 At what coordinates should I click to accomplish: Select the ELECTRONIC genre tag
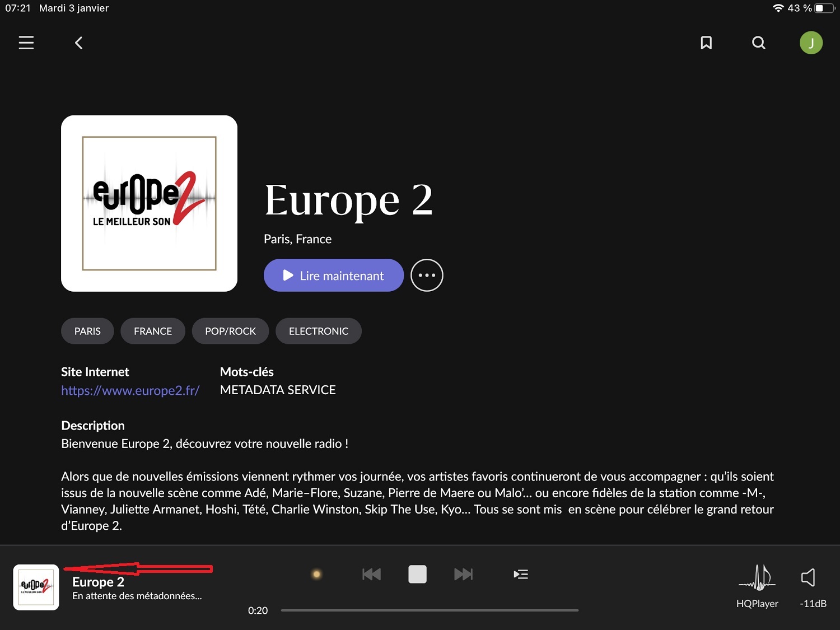319,331
